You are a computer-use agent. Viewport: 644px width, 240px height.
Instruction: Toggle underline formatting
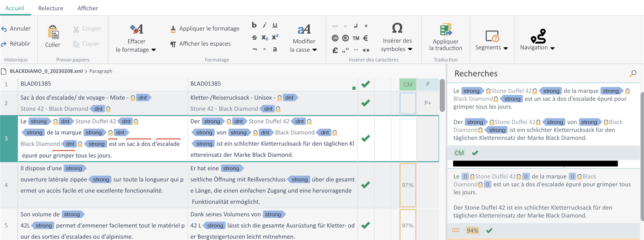275,25
